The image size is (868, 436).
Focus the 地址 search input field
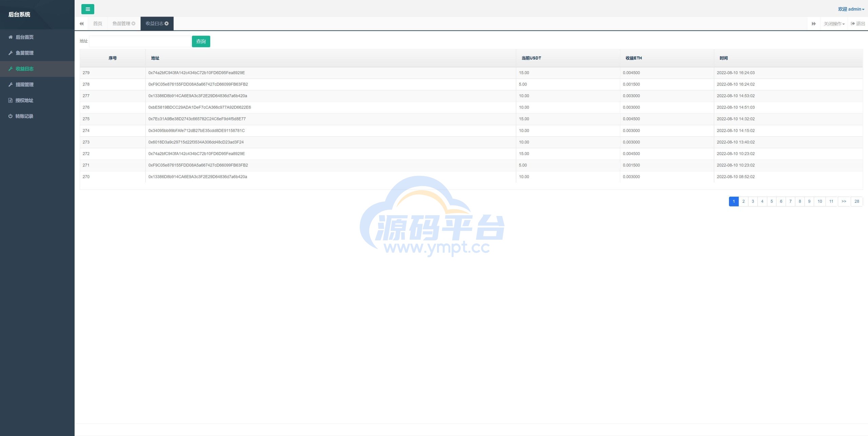[x=140, y=41]
